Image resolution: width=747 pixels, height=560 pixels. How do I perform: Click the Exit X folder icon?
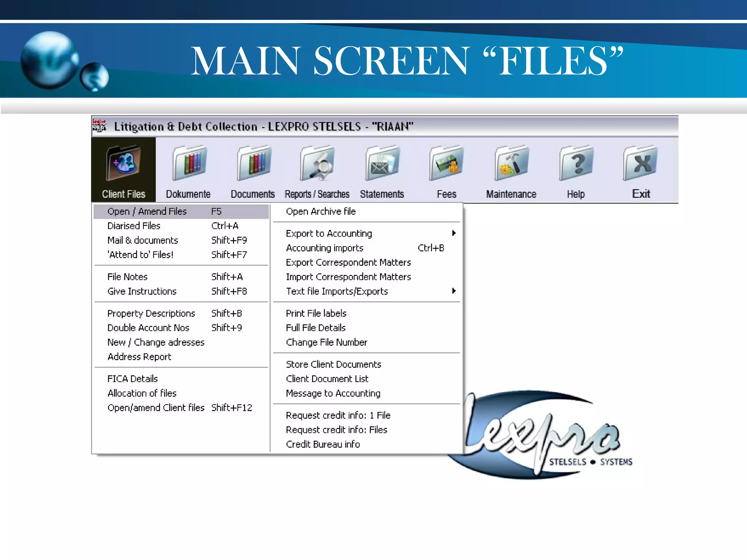(641, 163)
